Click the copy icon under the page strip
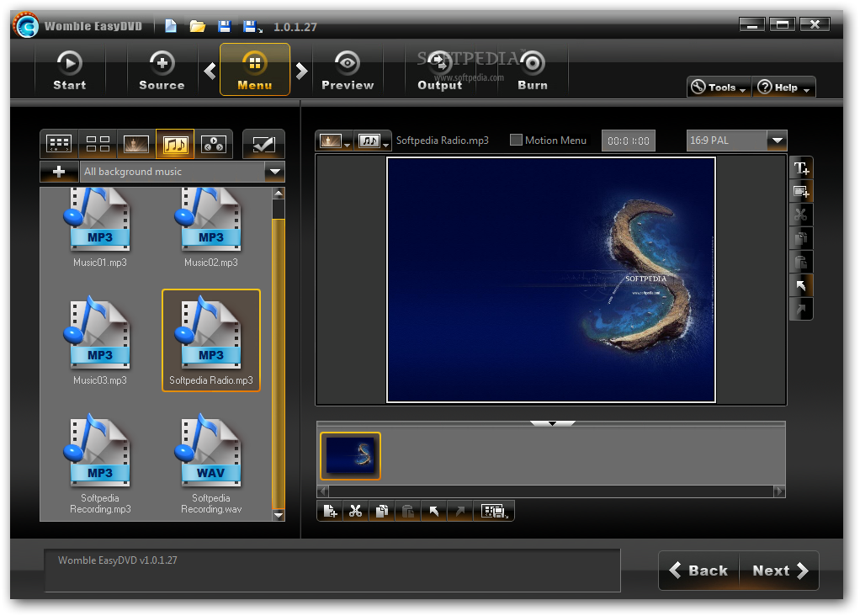Viewport: 860px width, 616px height. click(382, 512)
